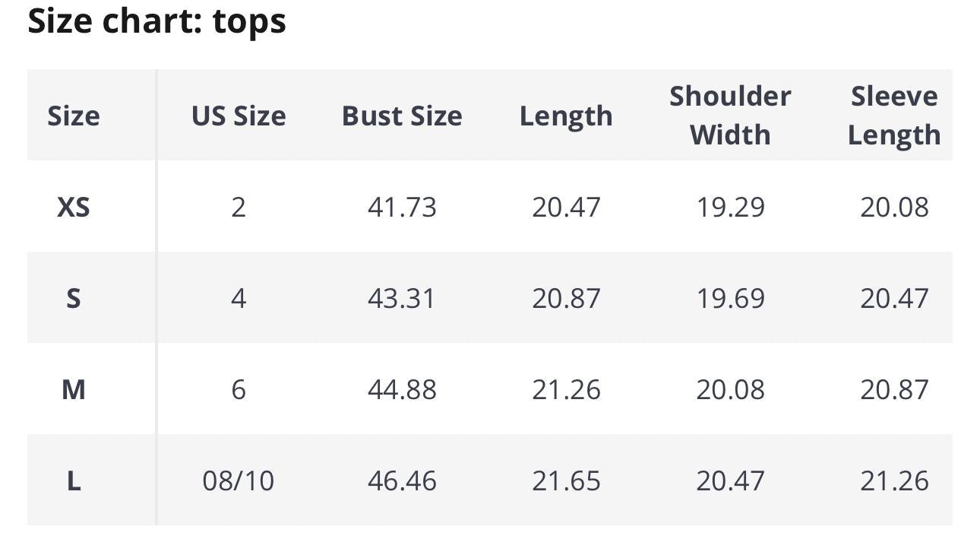
Task: Select the M size row label
Action: click(x=74, y=389)
